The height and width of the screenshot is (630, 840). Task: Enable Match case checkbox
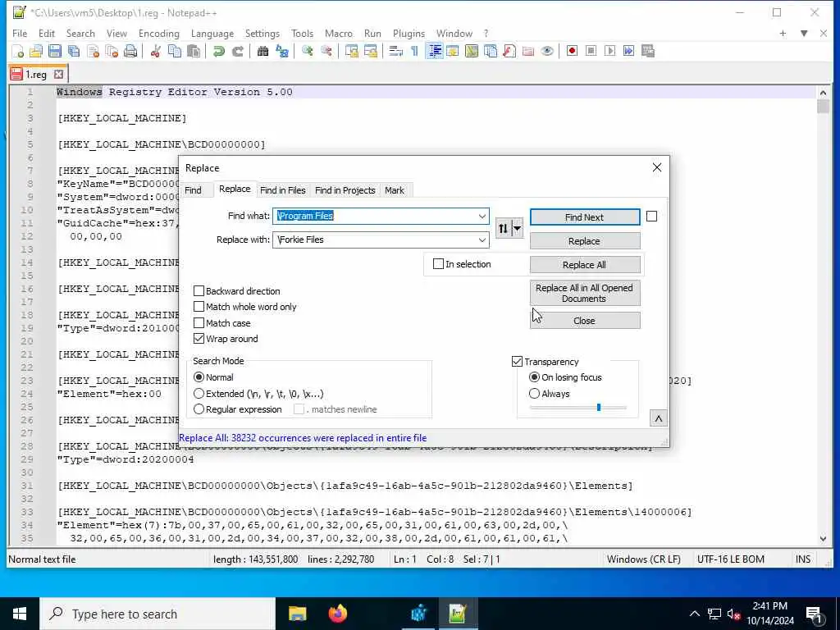point(199,323)
